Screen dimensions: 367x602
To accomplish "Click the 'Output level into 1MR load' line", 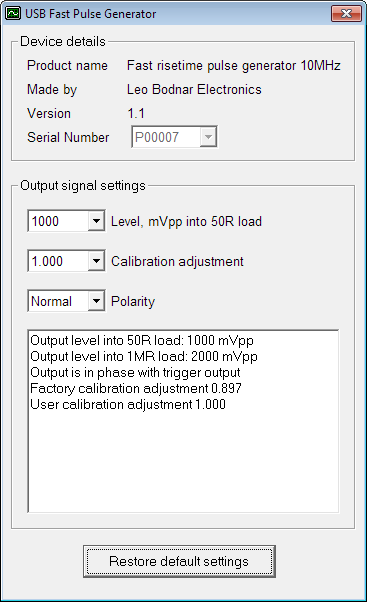I will (x=144, y=356).
